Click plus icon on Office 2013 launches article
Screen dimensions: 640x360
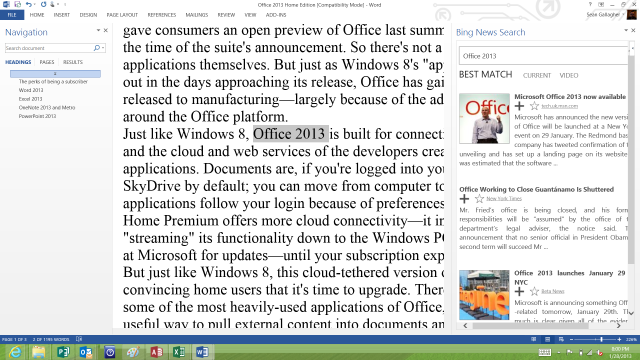click(519, 291)
